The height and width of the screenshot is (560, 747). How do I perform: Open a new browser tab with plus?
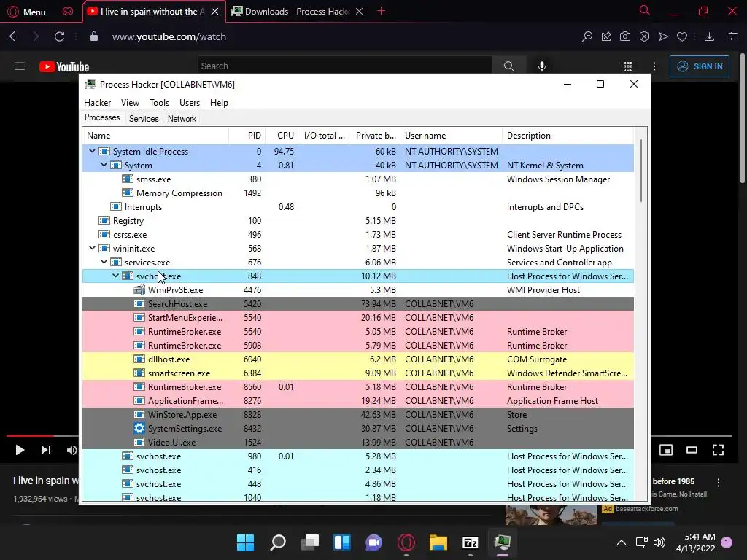(x=381, y=11)
